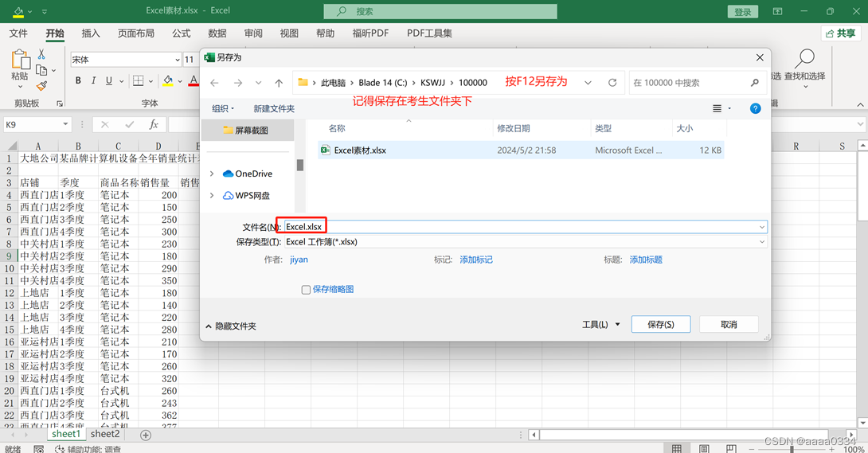Viewport: 868px width, 453px height.
Task: Select the 屏幕截图 folder in sidebar
Action: [x=247, y=130]
